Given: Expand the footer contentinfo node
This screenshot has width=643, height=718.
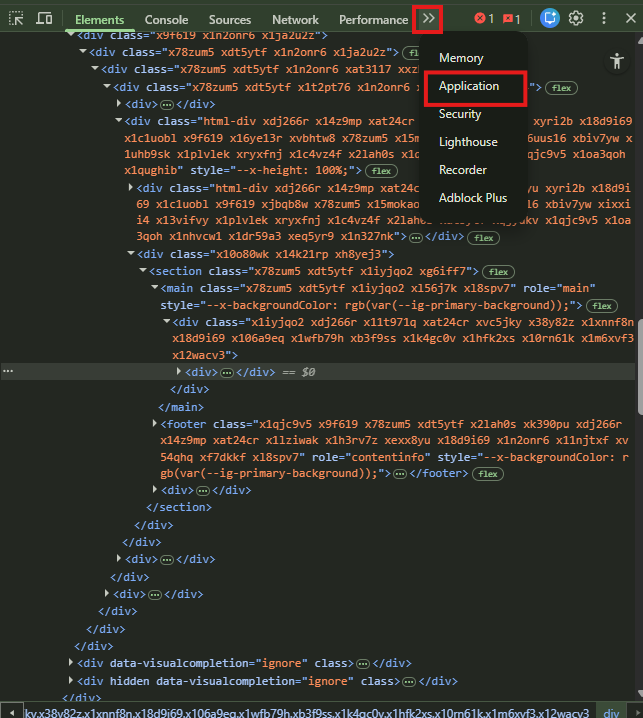Looking at the screenshot, I should (155, 424).
